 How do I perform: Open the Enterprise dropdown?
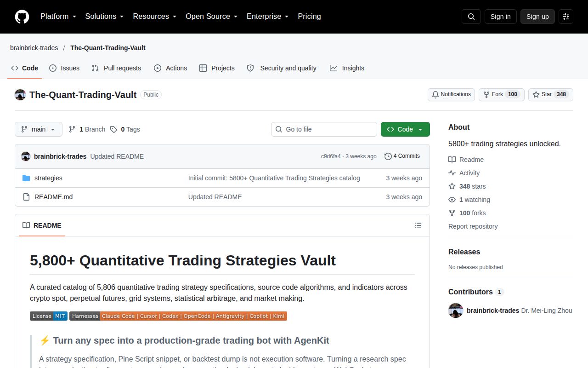[x=268, y=17]
